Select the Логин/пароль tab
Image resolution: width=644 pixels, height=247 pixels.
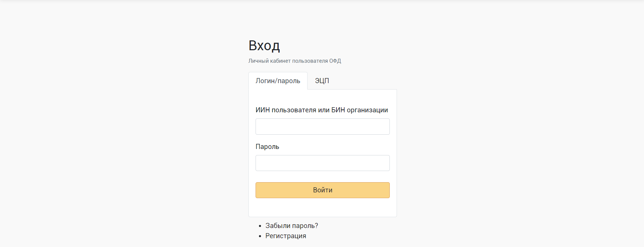(278, 81)
